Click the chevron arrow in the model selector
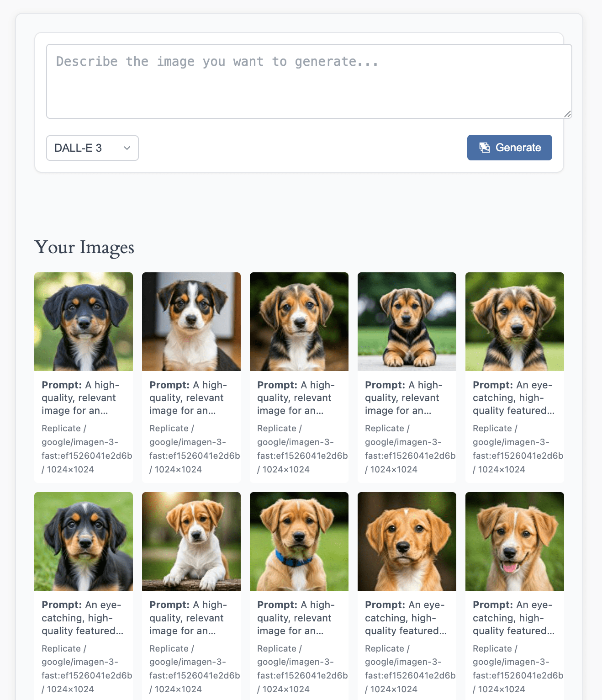Viewport: 602px width, 700px height. [127, 148]
